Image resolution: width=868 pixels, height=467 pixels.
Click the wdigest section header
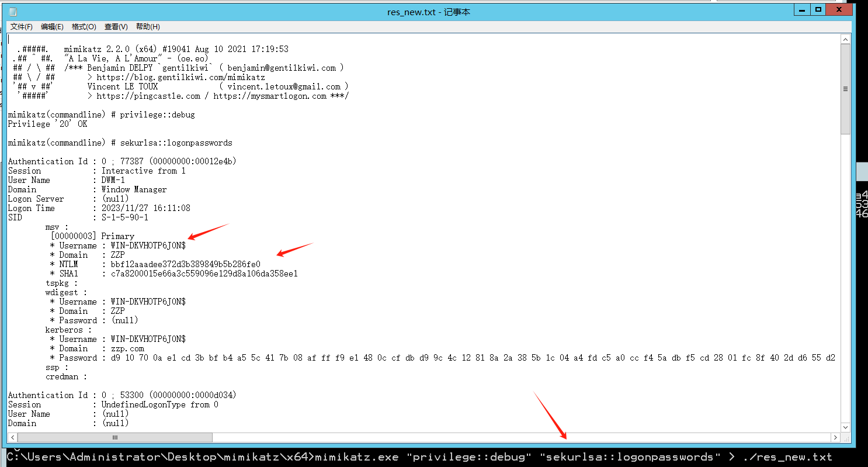[x=66, y=292]
